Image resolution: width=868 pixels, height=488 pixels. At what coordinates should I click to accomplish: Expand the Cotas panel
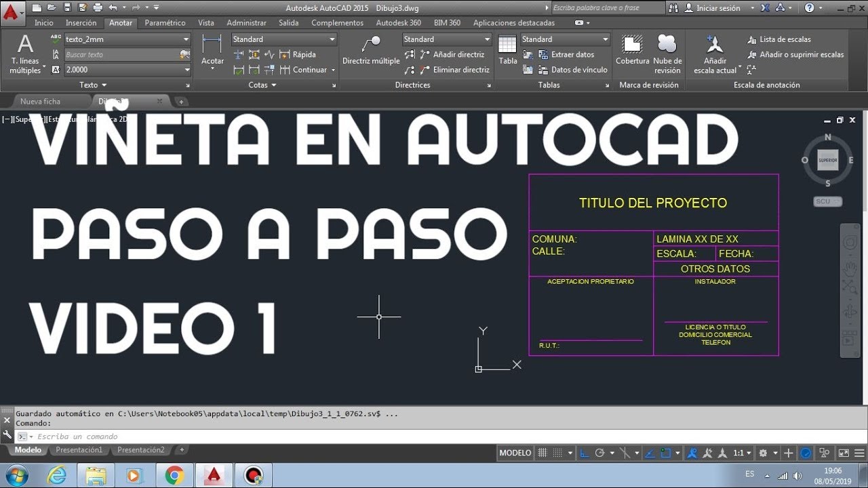pos(262,85)
